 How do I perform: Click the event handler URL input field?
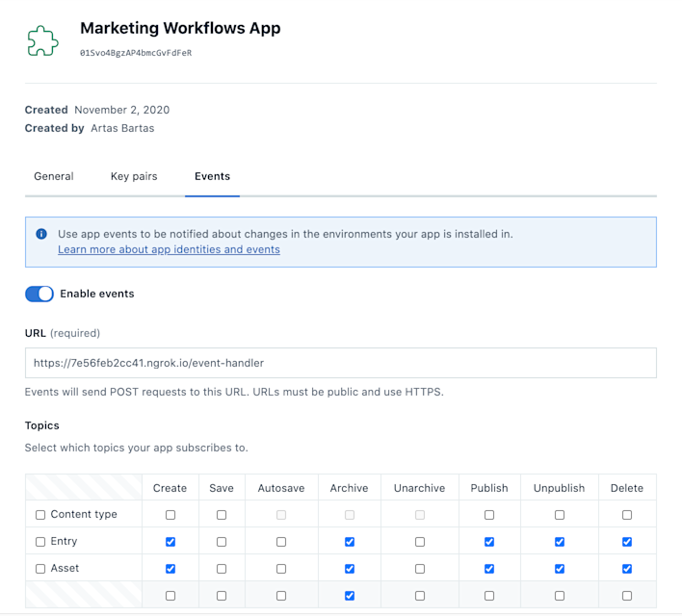coord(340,363)
